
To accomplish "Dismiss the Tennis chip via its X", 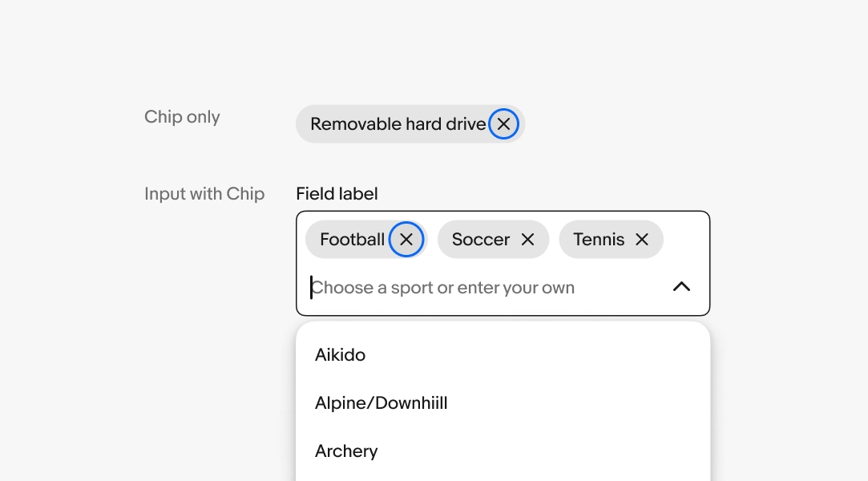I will 642,240.
